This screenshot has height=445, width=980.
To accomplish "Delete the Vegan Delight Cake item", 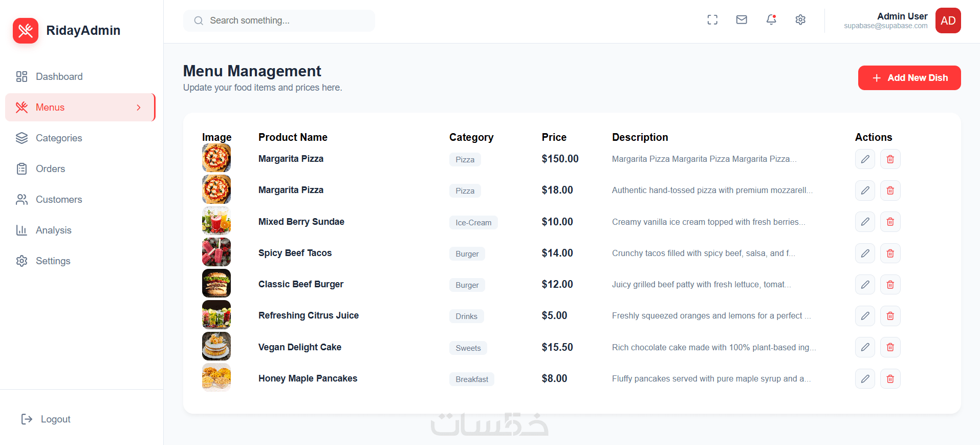I will tap(890, 347).
